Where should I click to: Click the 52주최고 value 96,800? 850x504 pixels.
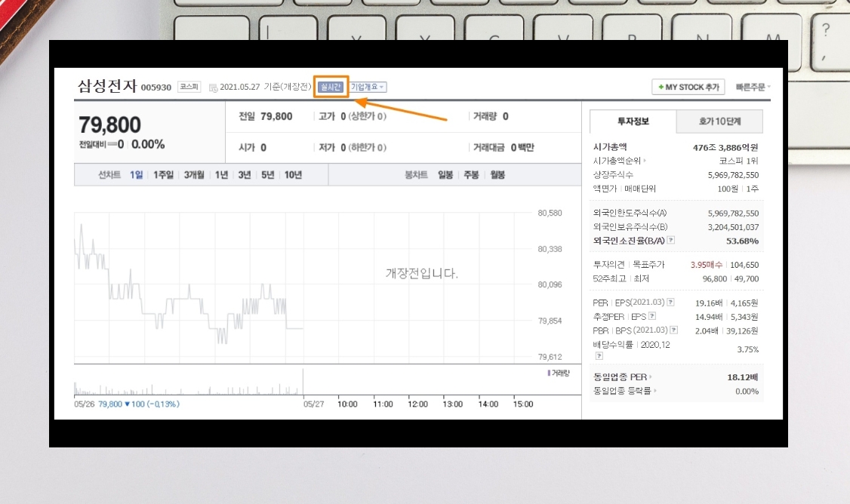pyautogui.click(x=714, y=278)
